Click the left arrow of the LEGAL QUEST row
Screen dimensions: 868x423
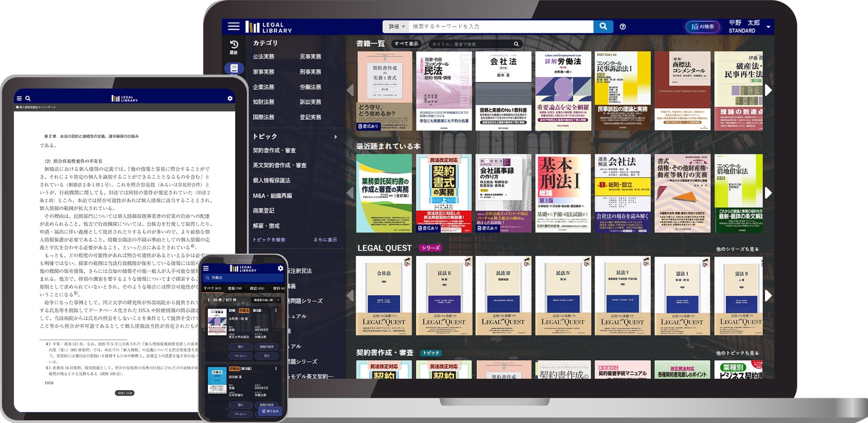[350, 295]
